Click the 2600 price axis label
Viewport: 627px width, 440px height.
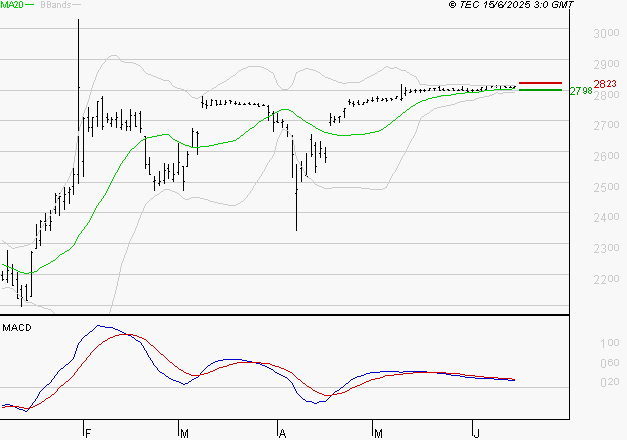[x=606, y=156]
